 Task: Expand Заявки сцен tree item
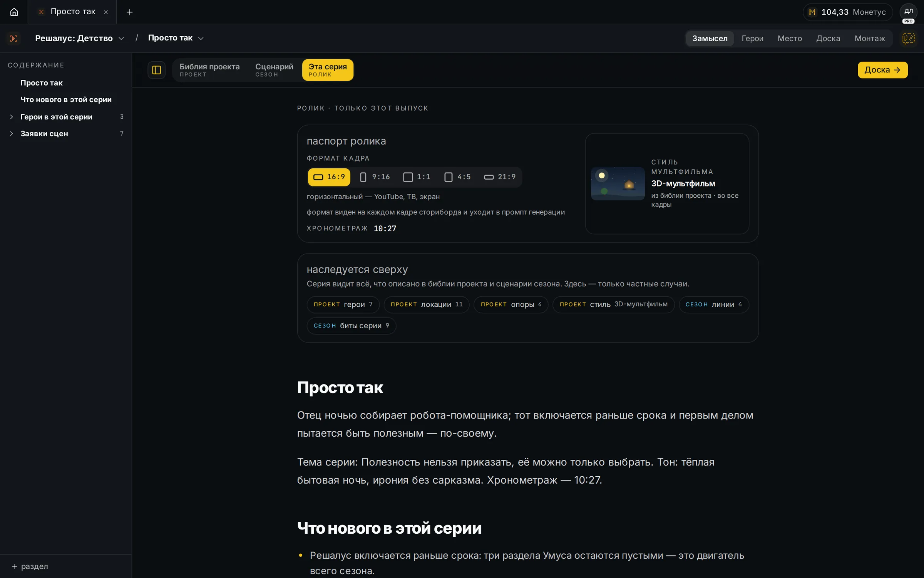click(x=12, y=133)
